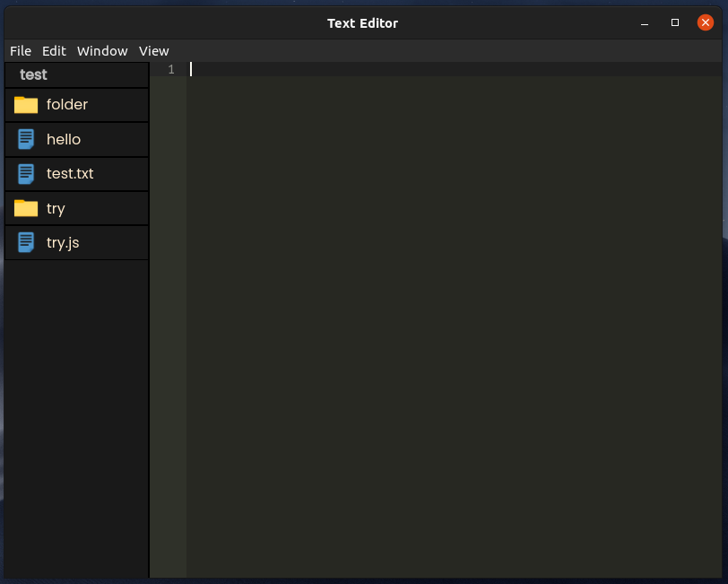728x584 pixels.
Task: Click the folder icon beside "folder"
Action: tap(25, 104)
